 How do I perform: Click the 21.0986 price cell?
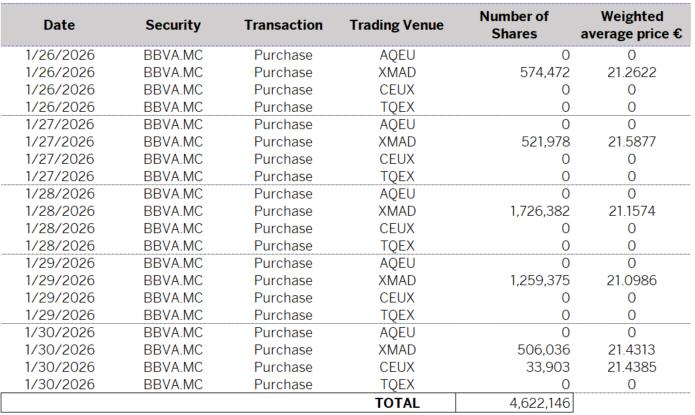pyautogui.click(x=631, y=280)
